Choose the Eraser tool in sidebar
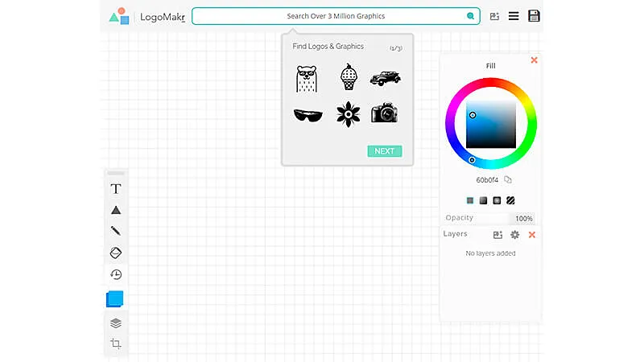Viewport: 644px width, 362px height. click(x=116, y=253)
